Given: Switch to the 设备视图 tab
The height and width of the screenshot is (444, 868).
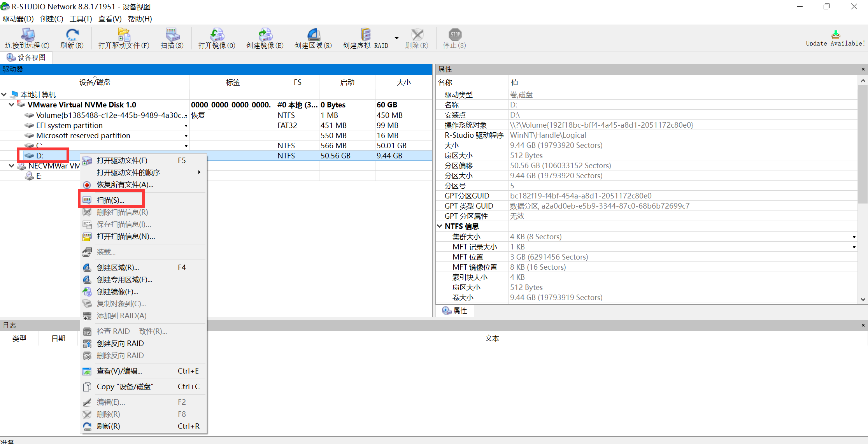Looking at the screenshot, I should (x=26, y=57).
